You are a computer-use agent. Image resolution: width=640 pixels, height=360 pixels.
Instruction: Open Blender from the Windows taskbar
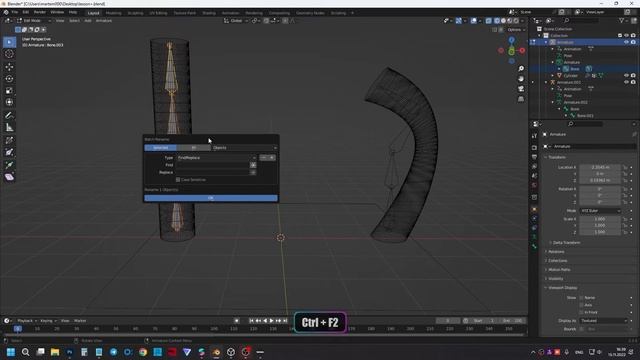click(216, 352)
